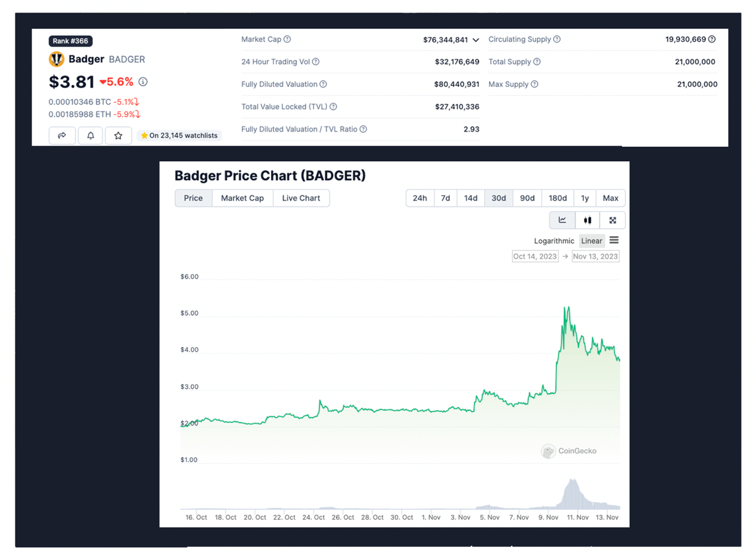Click Market Cap help question icon
Image resolution: width=756 pixels, height=559 pixels.
click(x=287, y=39)
